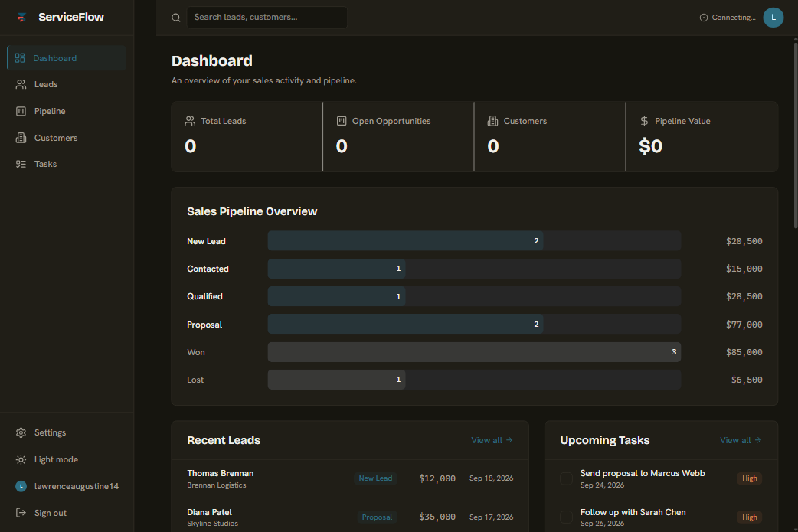The image size is (798, 532).
Task: Click View all in Upcoming Tasks
Action: [x=741, y=440]
